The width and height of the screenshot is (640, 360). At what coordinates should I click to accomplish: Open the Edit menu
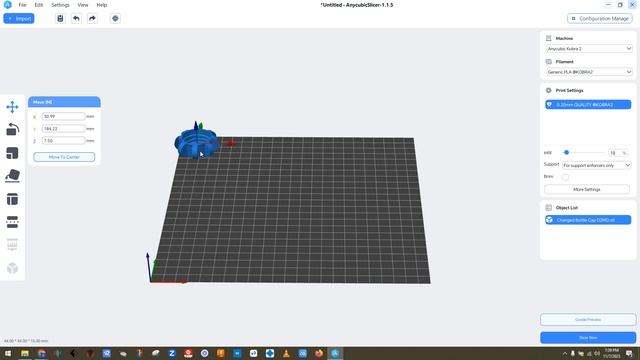[39, 5]
